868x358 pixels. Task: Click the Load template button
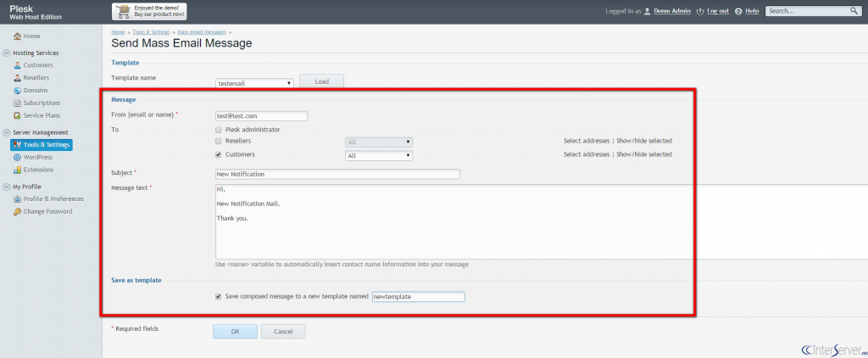point(321,81)
